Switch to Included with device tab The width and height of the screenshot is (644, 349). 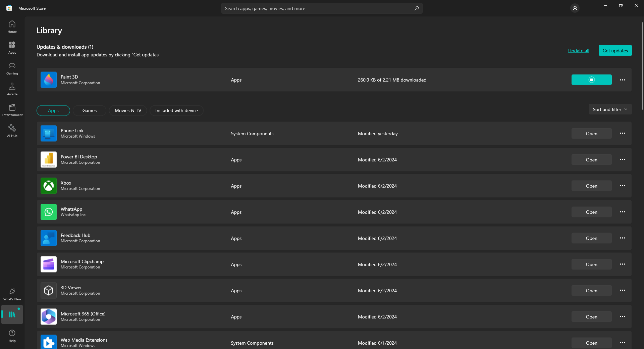coord(176,111)
